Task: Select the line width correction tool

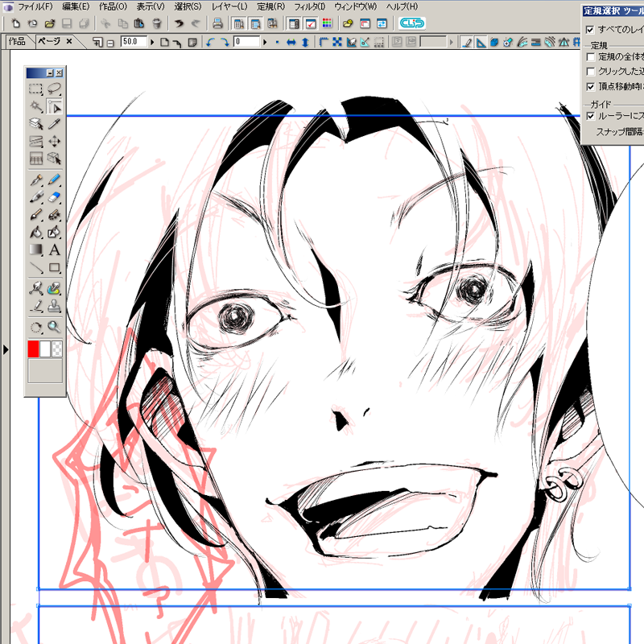Action: tap(35, 306)
